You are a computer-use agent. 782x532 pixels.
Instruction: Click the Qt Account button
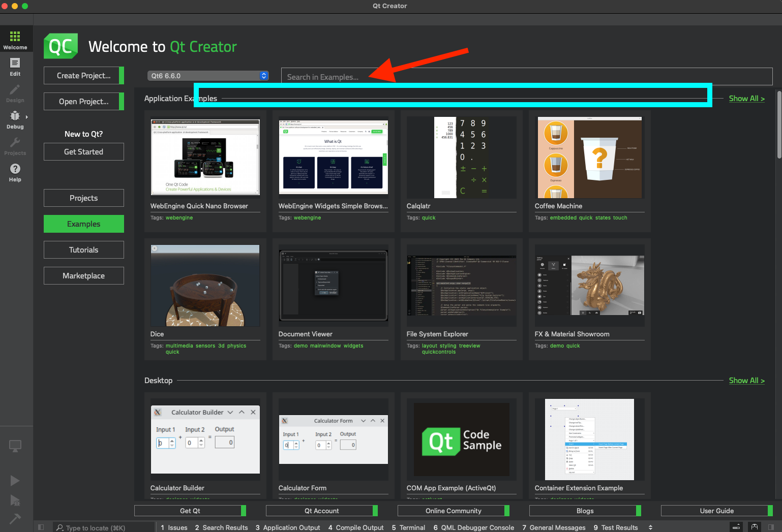point(322,511)
